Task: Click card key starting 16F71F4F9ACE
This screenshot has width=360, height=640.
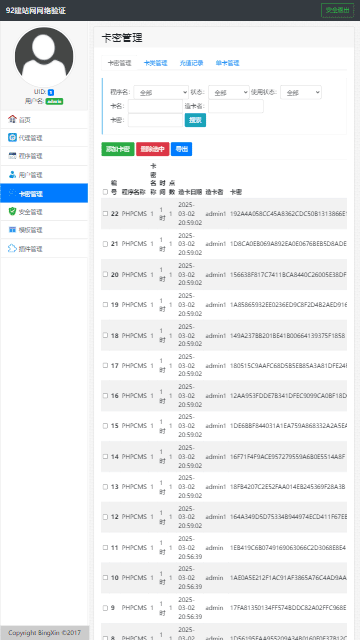Action: point(288,456)
